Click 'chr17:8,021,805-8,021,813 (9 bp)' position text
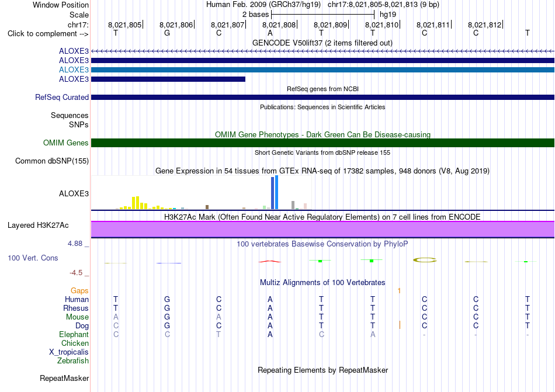 click(383, 5)
